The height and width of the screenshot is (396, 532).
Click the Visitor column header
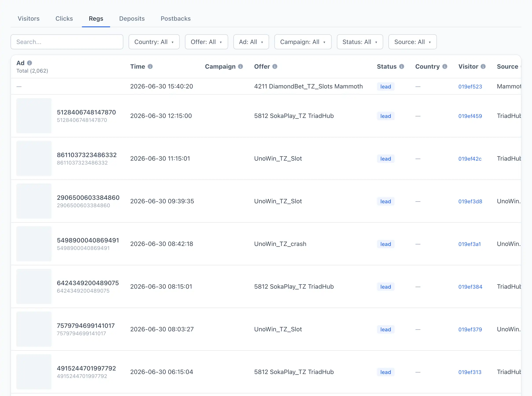click(468, 66)
